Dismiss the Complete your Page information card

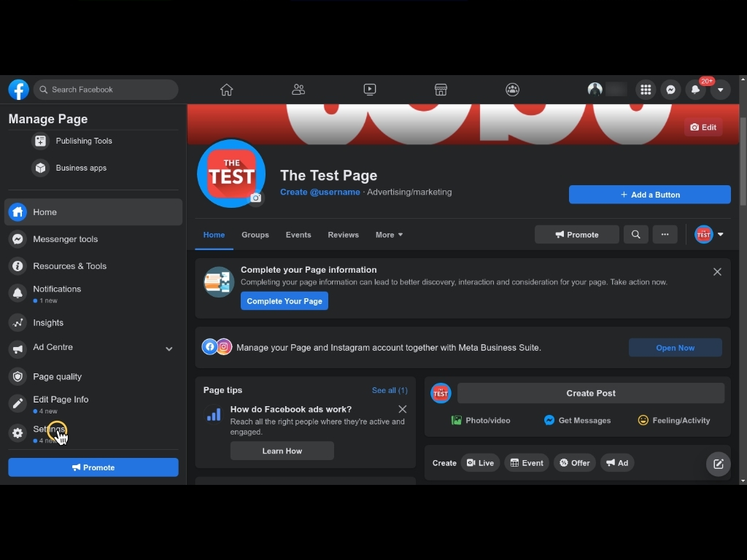(717, 272)
